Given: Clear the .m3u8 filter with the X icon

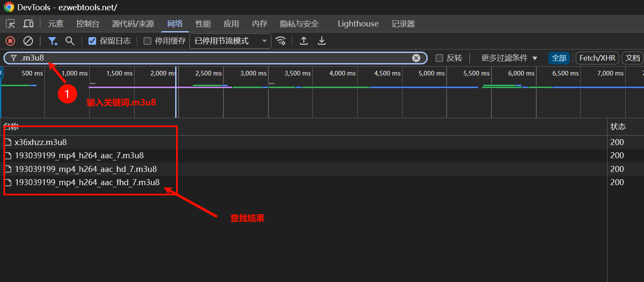Looking at the screenshot, I should pos(416,58).
